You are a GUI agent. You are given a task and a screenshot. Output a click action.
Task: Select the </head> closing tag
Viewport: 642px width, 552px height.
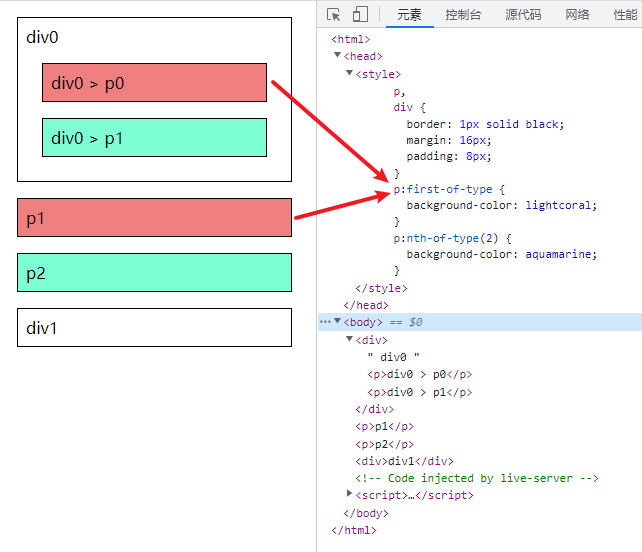click(x=366, y=305)
